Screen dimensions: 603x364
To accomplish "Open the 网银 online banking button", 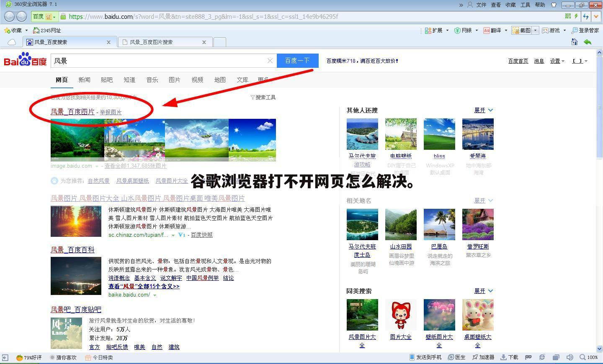I will click(x=463, y=30).
